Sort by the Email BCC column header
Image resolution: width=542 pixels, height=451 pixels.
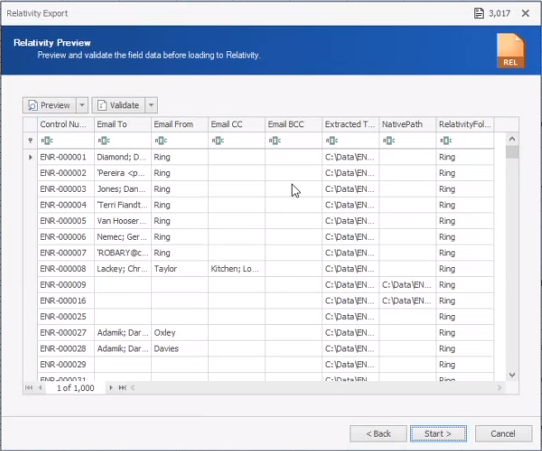click(294, 124)
